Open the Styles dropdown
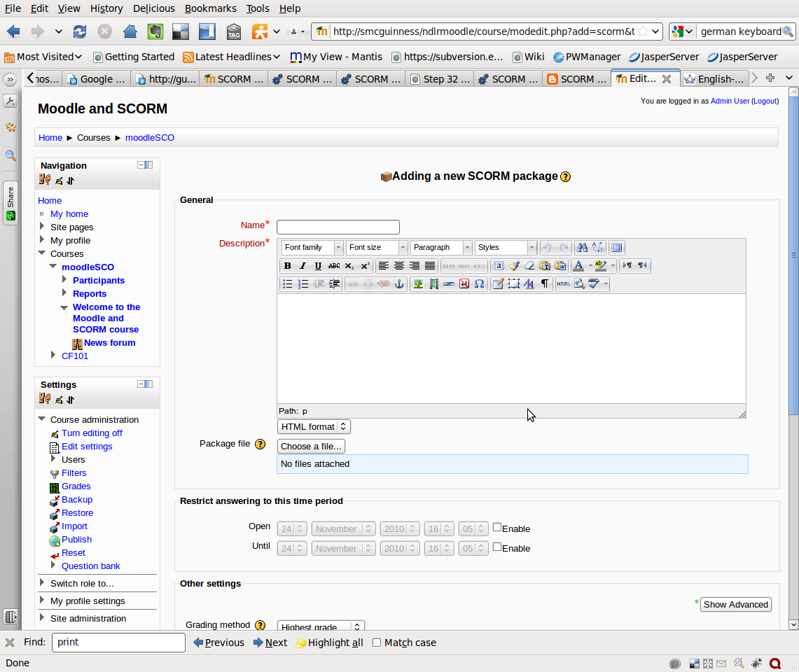Viewport: 799px width, 672px height. [505, 248]
